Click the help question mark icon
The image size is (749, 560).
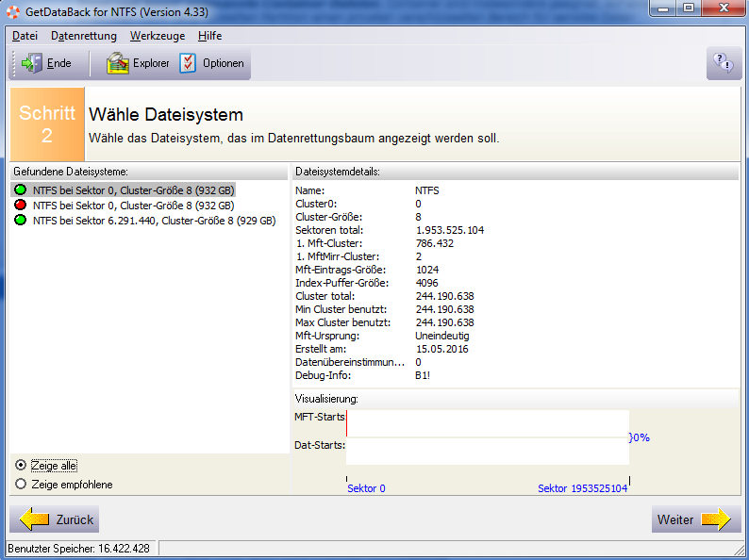[x=724, y=62]
